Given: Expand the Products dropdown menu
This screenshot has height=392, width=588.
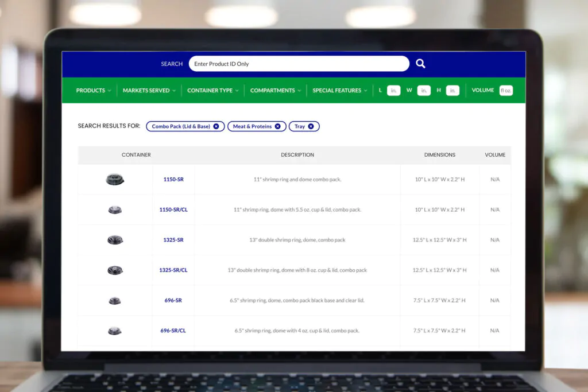Looking at the screenshot, I should 94,91.
